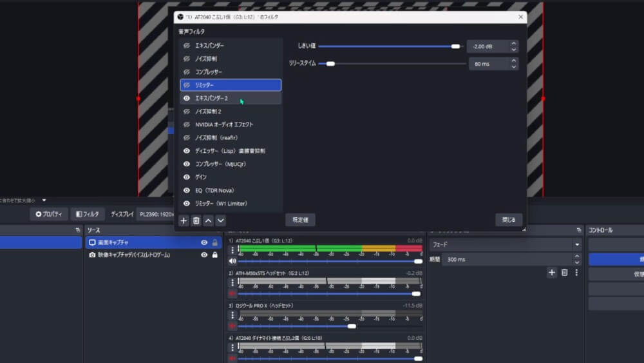Hide the エキスパンダー 2 filter
This screenshot has height=363, width=644.
point(187,99)
